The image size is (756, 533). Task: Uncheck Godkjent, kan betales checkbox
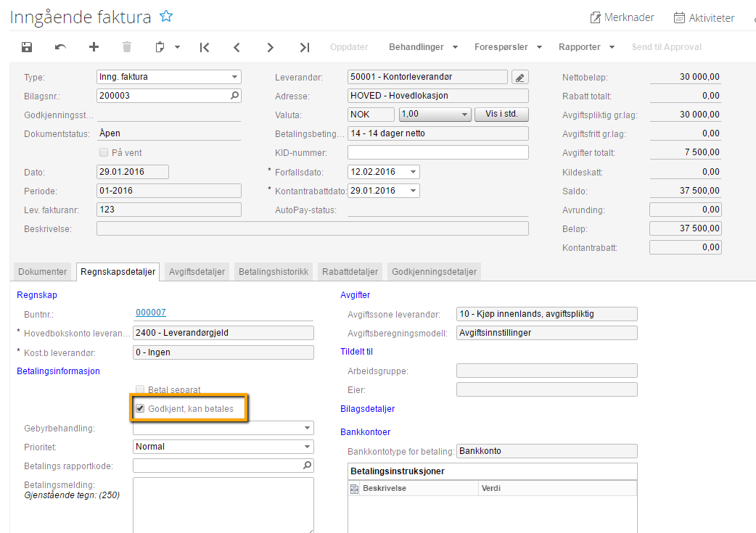[141, 409]
